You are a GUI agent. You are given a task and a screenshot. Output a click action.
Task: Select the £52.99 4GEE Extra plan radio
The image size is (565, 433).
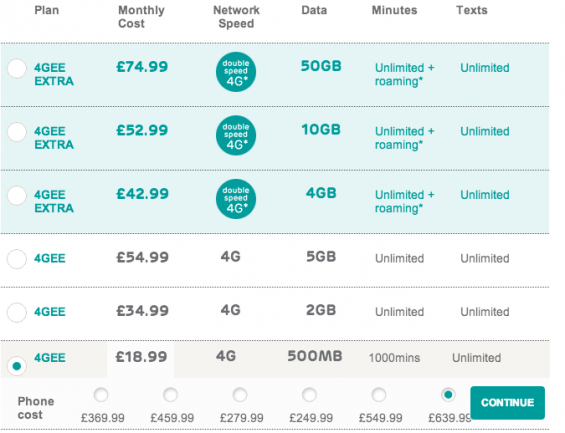[17, 132]
